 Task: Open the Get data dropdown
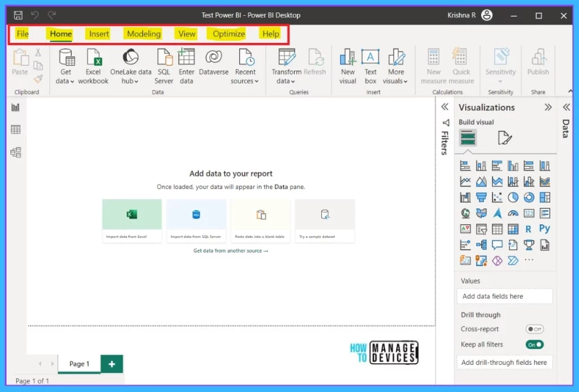(x=66, y=67)
